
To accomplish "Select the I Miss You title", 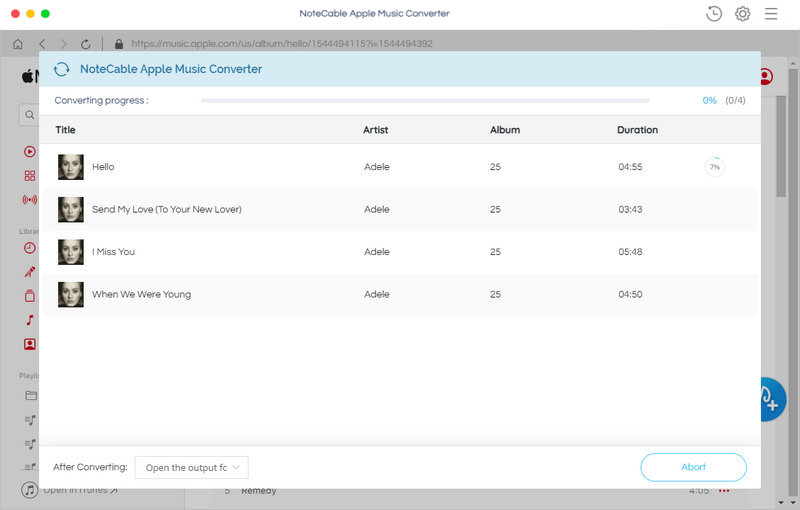I will coord(113,251).
